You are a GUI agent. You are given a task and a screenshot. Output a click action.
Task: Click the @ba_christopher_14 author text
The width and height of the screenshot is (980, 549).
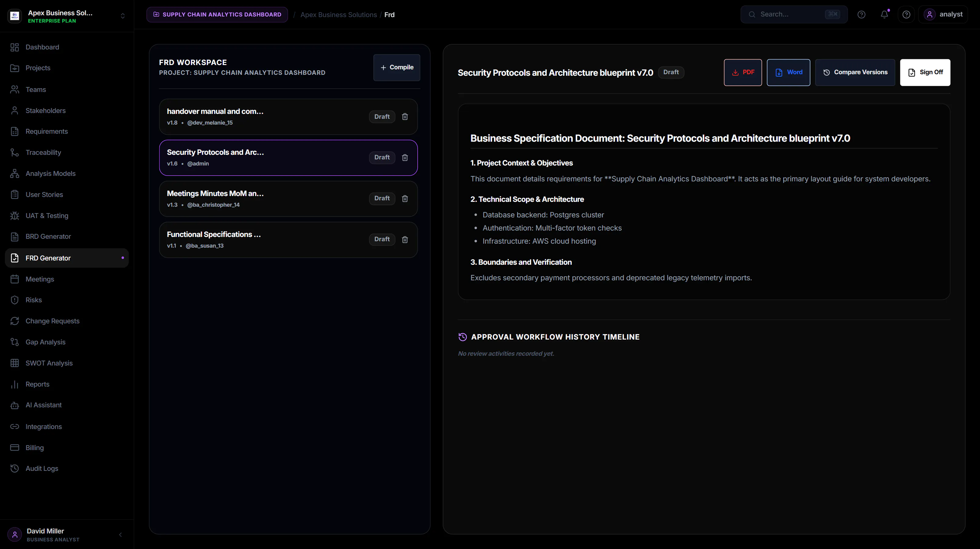click(214, 205)
